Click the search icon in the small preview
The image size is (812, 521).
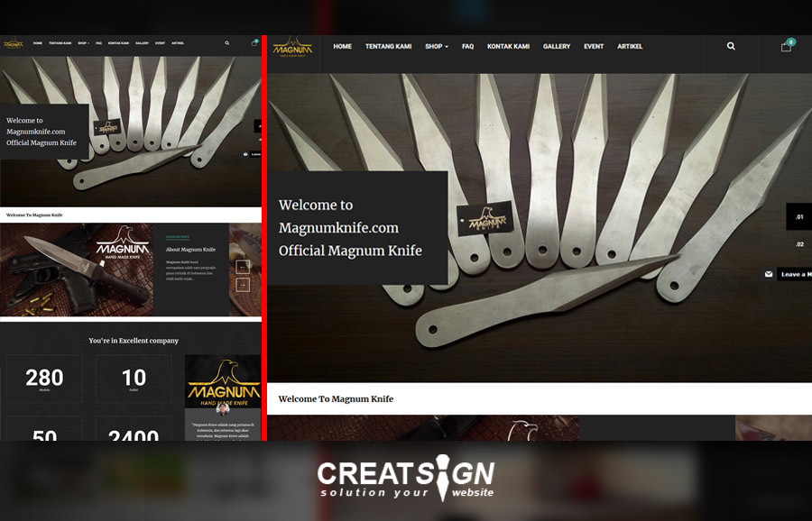(x=226, y=43)
